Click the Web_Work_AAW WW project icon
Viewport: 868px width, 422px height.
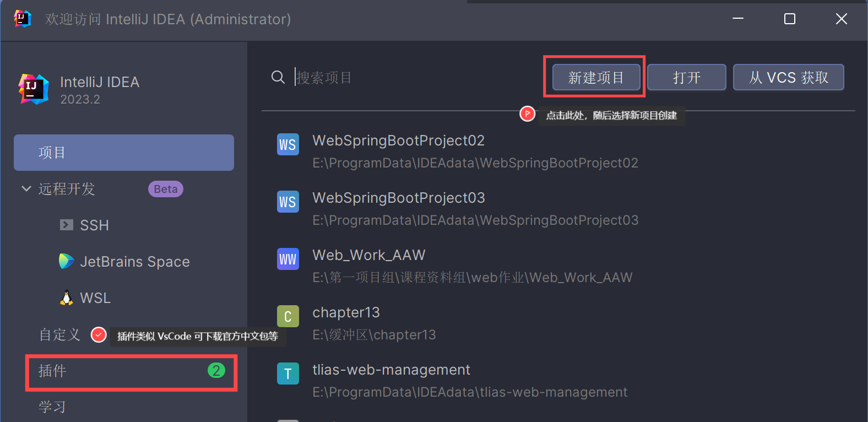coord(287,259)
